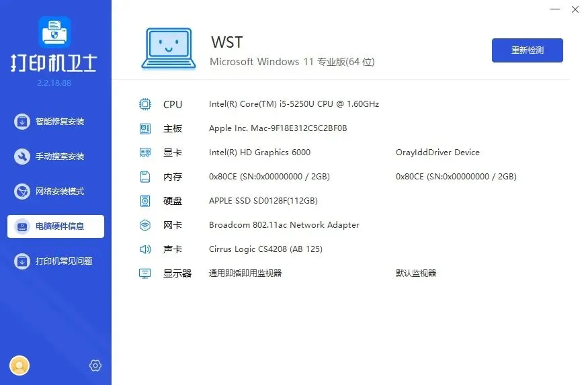This screenshot has width=588, height=385.
Task: Click the 硬盘 label
Action: click(173, 201)
